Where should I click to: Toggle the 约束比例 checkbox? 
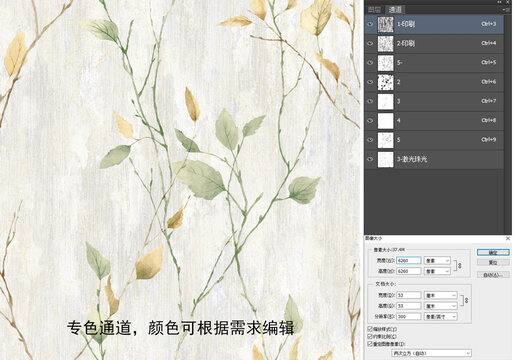370,336
